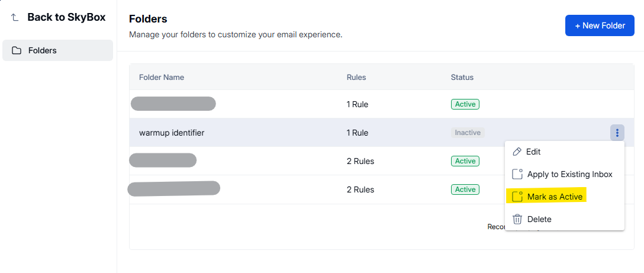Open the Folders sidebar item
This screenshot has width=644, height=273.
(57, 50)
